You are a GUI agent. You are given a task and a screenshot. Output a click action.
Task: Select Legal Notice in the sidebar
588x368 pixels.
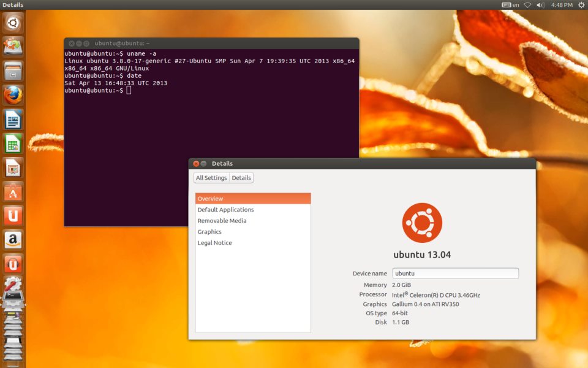(x=253, y=243)
